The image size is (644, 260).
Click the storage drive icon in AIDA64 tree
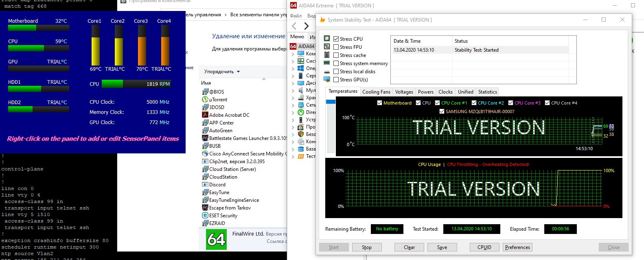click(301, 97)
